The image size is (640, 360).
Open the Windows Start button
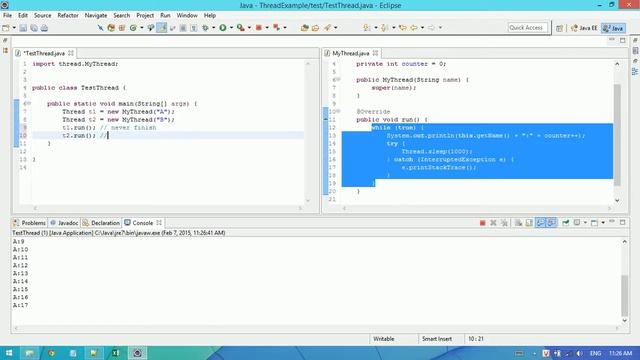(x=9, y=353)
